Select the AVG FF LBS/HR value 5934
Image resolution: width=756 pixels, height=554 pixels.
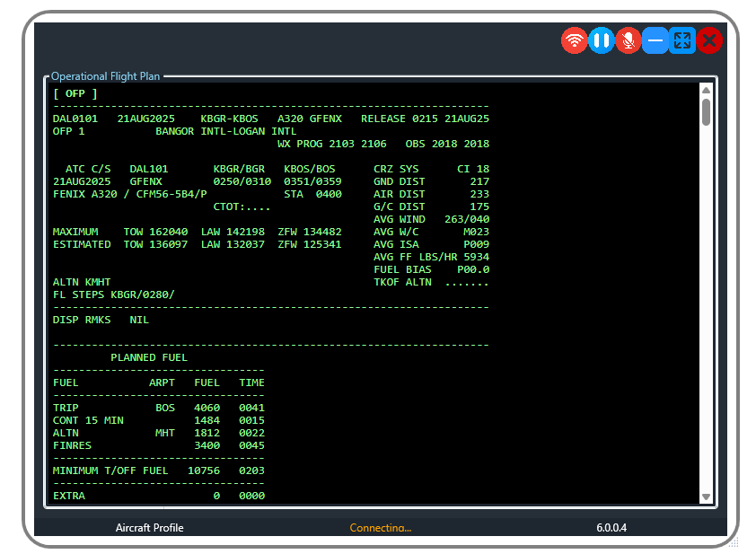tap(477, 257)
